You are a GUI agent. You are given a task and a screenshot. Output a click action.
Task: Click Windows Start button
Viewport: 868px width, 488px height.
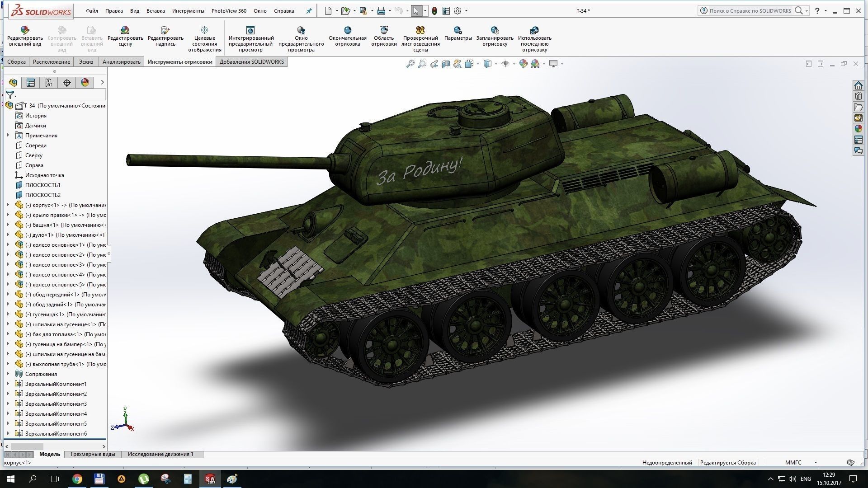tap(11, 479)
